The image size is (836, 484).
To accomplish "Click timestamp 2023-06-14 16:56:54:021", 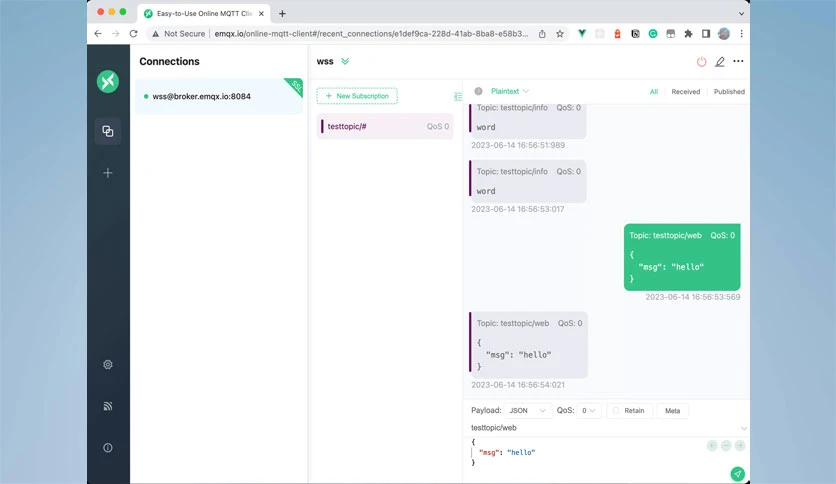I will coord(518,385).
